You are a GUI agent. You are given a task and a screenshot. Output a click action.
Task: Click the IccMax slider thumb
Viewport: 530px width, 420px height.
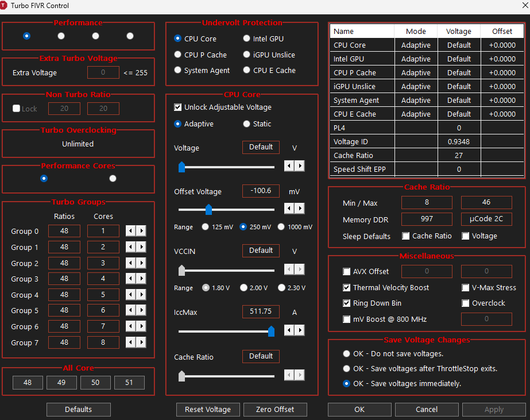[x=271, y=331]
